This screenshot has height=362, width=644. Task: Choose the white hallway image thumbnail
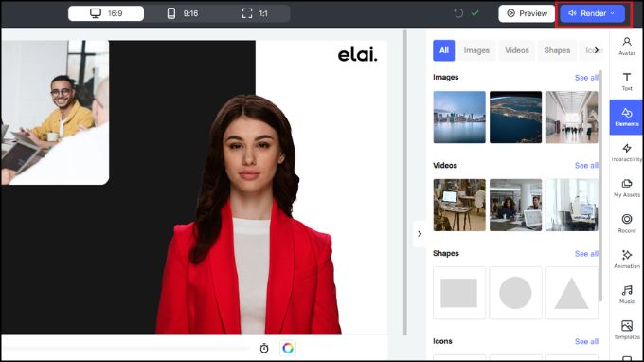click(572, 118)
